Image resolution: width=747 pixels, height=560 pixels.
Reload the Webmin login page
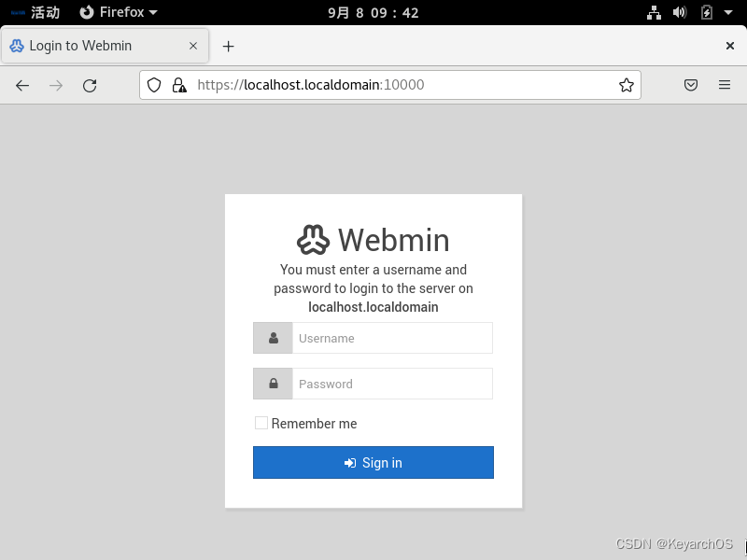[x=90, y=85]
